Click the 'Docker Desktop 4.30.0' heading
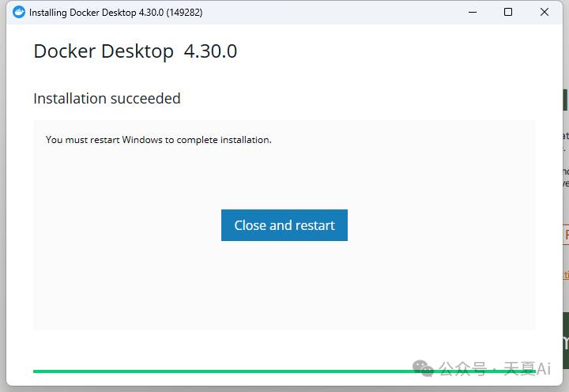Image resolution: width=569 pixels, height=392 pixels. click(x=135, y=51)
